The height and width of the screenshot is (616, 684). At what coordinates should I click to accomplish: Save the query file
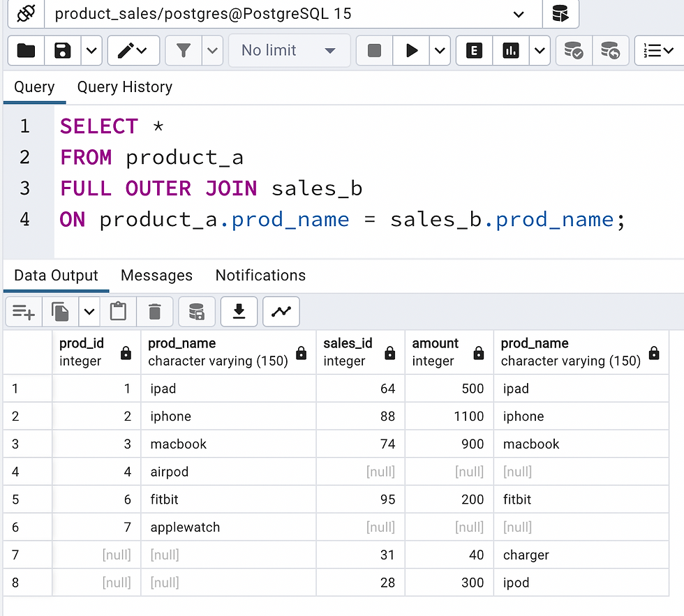(62, 50)
